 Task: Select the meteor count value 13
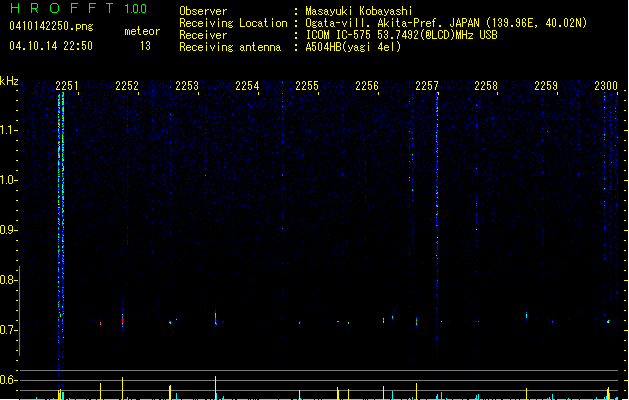(145, 46)
